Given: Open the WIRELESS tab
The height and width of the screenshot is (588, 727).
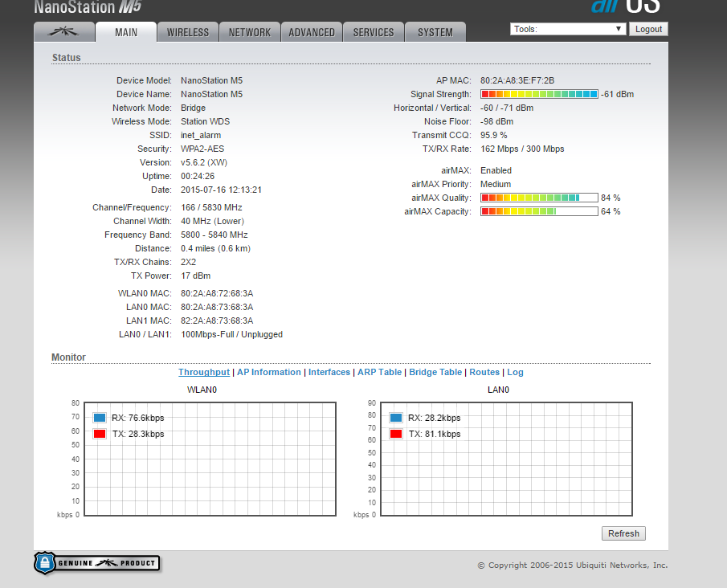Looking at the screenshot, I should [x=188, y=32].
